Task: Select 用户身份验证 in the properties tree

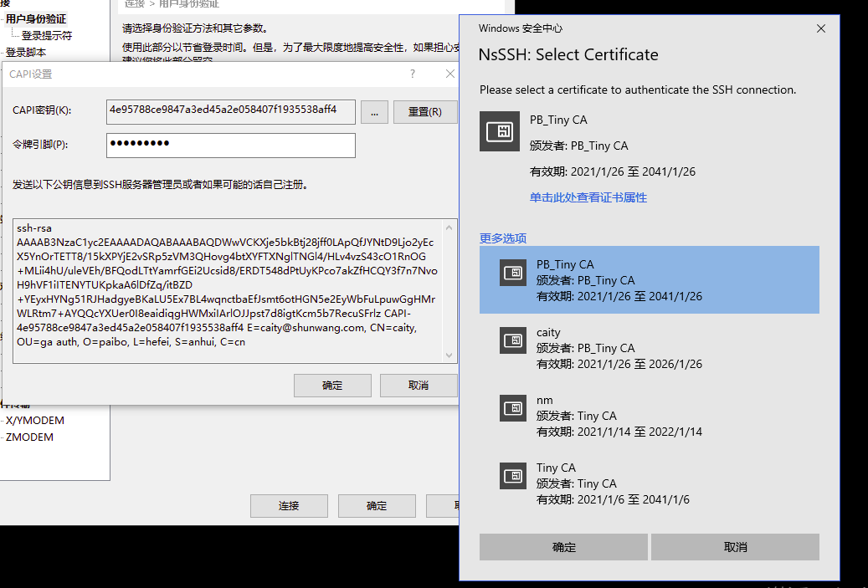Action: pyautogui.click(x=36, y=18)
